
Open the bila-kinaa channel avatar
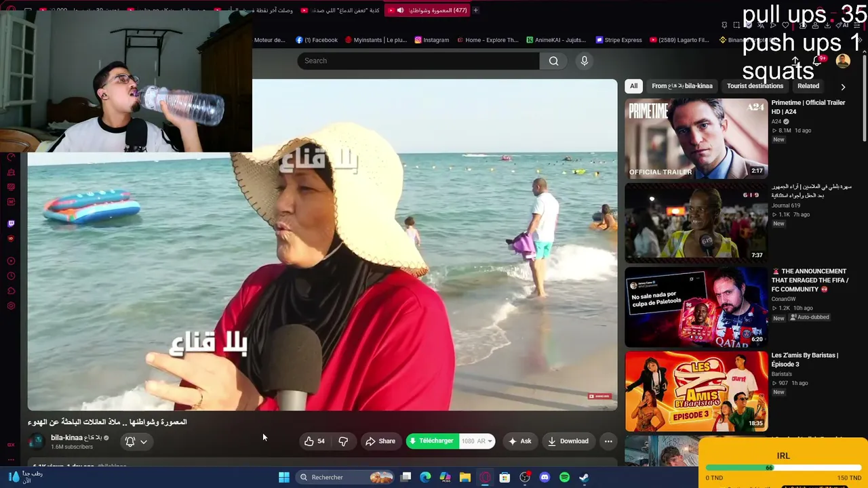pos(37,442)
